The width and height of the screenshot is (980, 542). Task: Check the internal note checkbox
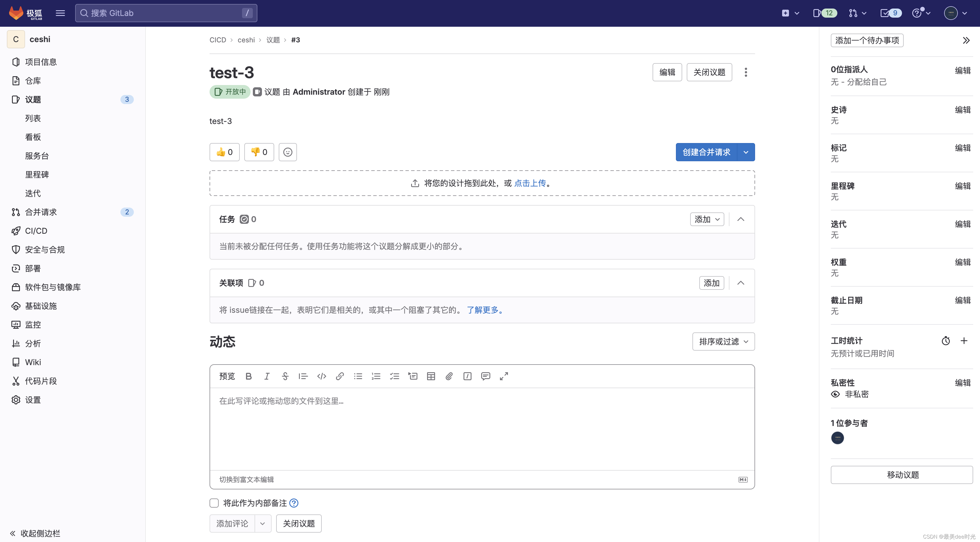[x=214, y=503]
